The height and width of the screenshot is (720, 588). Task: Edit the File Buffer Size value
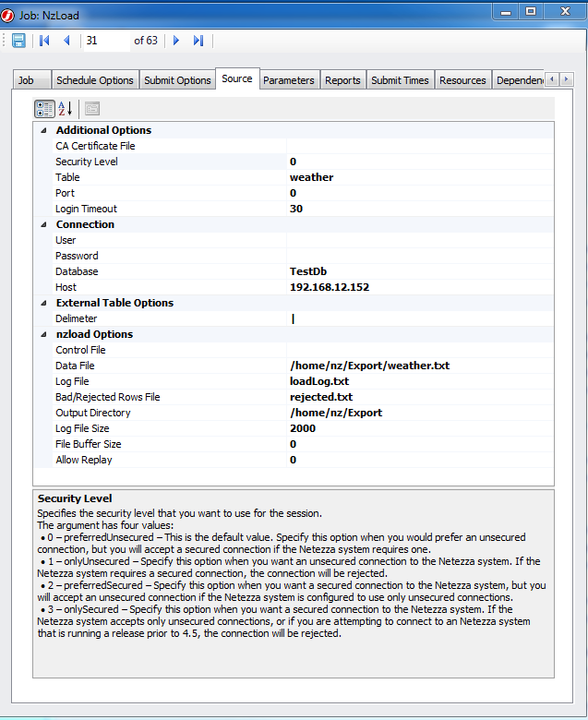point(420,444)
